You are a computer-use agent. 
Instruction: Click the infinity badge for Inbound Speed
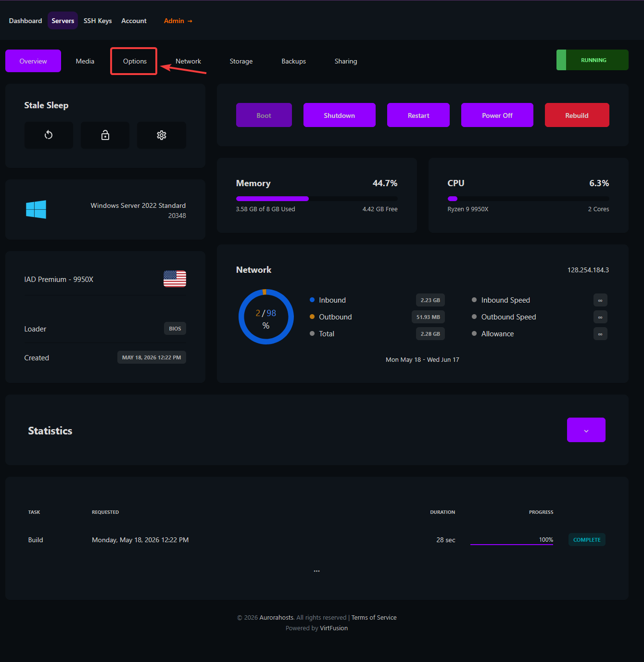click(600, 300)
